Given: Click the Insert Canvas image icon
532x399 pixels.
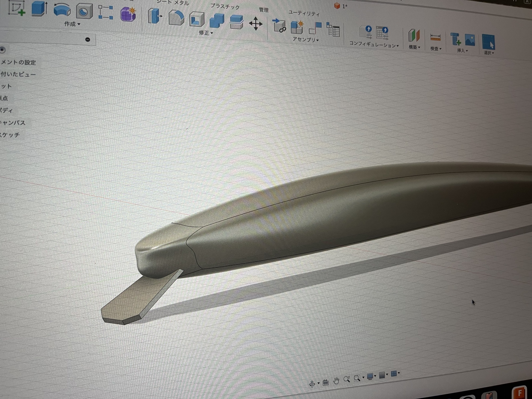Looking at the screenshot, I should (x=470, y=40).
